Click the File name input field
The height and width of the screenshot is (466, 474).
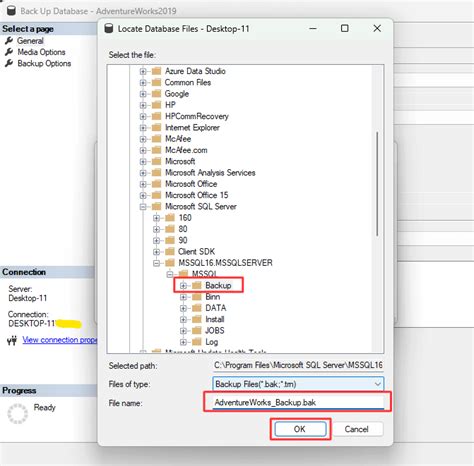[298, 402]
